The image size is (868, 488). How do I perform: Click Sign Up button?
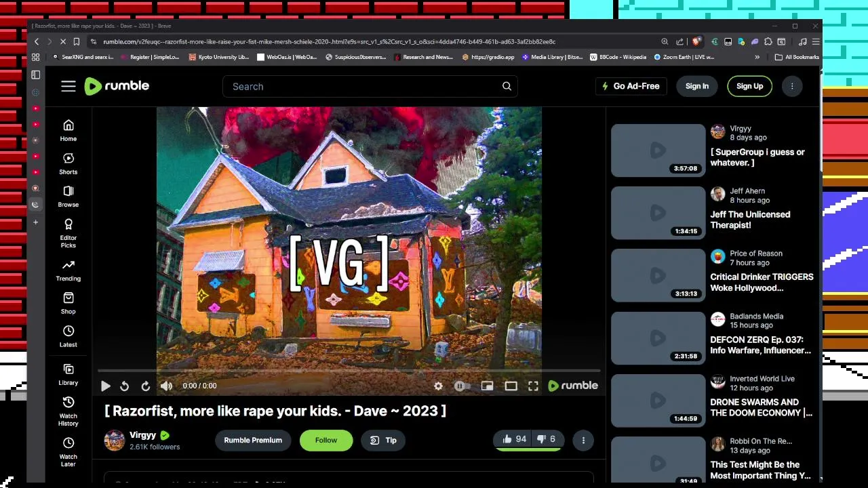[x=749, y=86]
